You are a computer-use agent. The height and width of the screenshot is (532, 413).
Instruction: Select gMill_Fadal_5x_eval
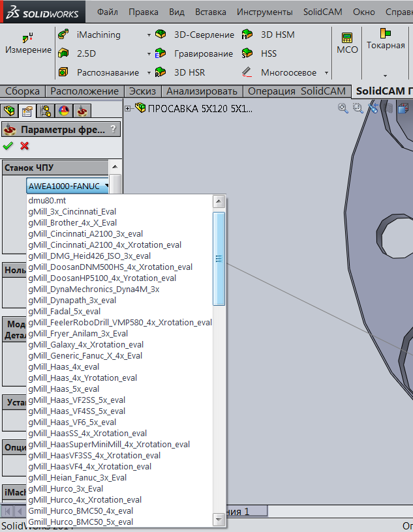point(119,312)
